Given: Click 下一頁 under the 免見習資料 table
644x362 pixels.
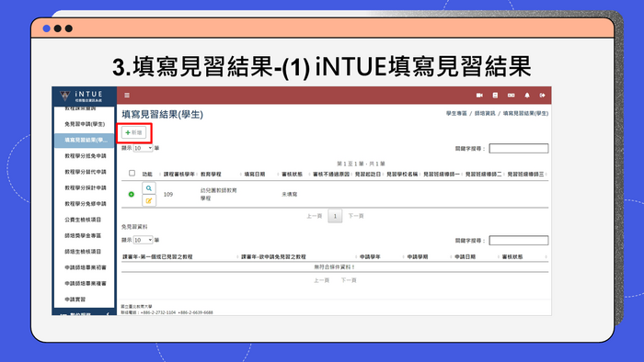Looking at the screenshot, I should [349, 280].
